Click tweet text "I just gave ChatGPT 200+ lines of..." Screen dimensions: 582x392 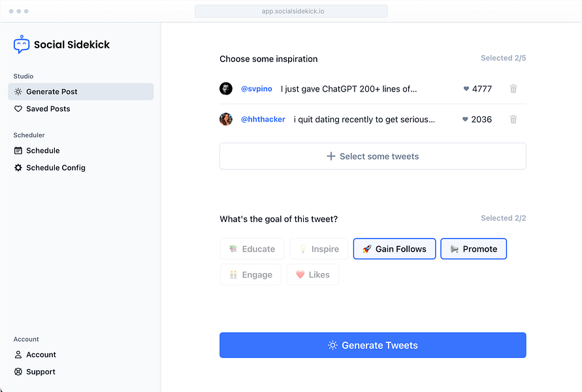(349, 89)
